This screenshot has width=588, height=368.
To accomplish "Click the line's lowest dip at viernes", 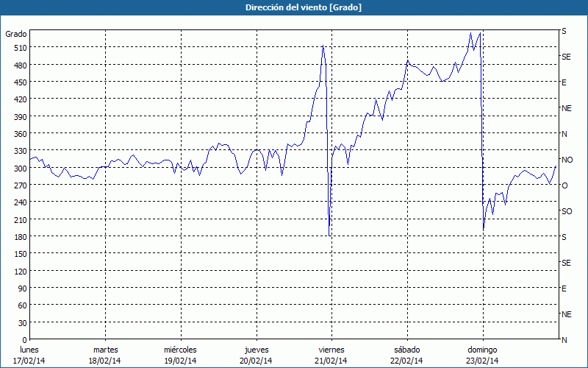I will coord(329,234).
